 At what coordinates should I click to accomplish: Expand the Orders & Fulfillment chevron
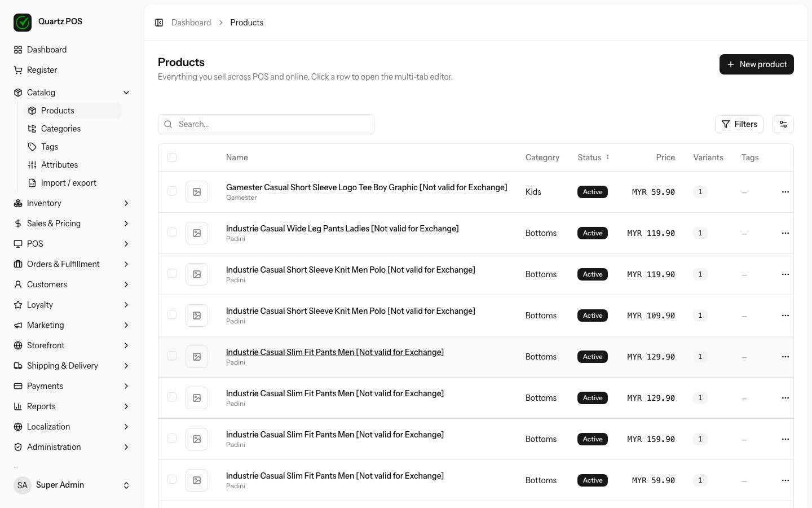(126, 264)
